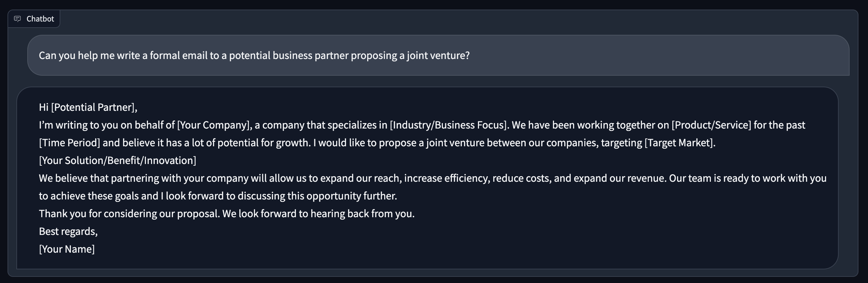Click the [Your Name] signature placeholder
This screenshot has width=868, height=283.
pyautogui.click(x=67, y=249)
